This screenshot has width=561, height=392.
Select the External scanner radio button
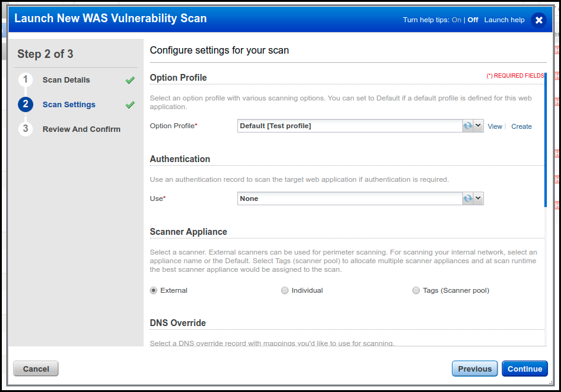tap(153, 290)
